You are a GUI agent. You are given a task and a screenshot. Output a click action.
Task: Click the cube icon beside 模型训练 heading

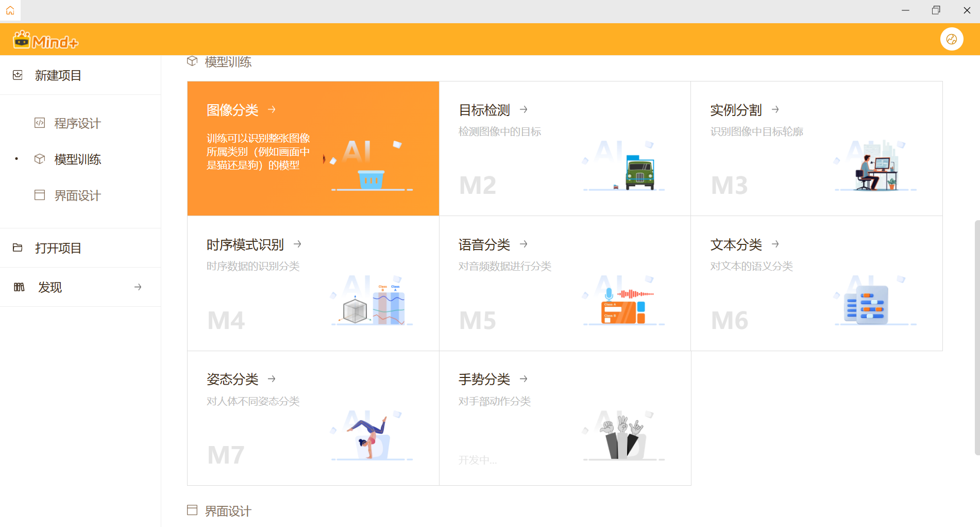(x=192, y=61)
